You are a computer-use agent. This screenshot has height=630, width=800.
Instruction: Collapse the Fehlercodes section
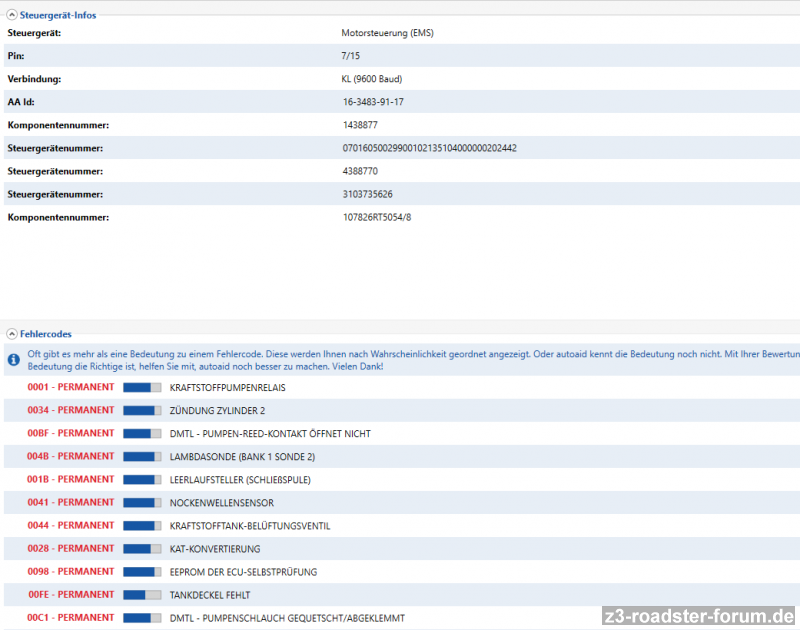(x=11, y=333)
